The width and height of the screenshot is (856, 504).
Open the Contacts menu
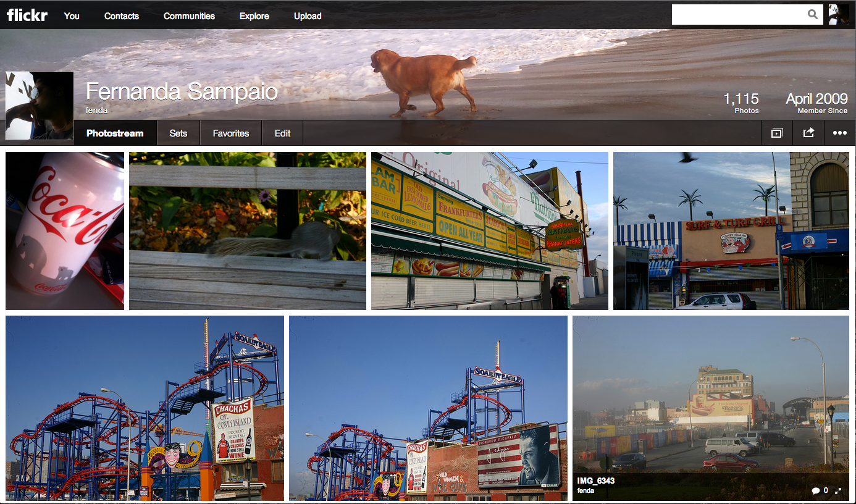122,16
